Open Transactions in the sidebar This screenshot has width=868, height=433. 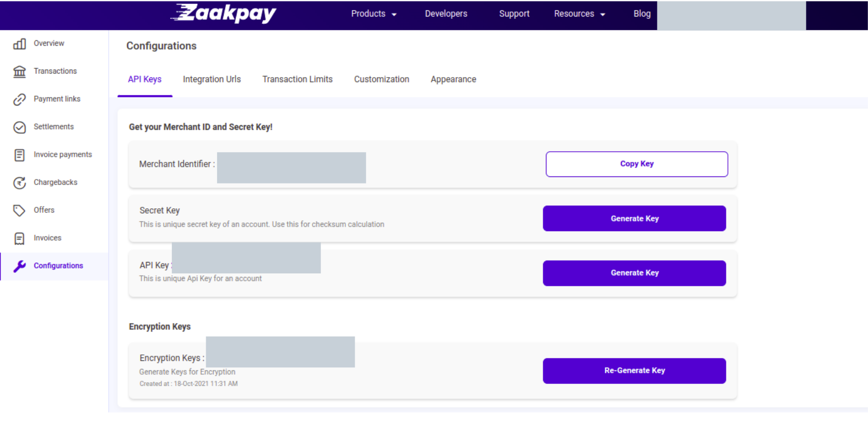coord(55,71)
